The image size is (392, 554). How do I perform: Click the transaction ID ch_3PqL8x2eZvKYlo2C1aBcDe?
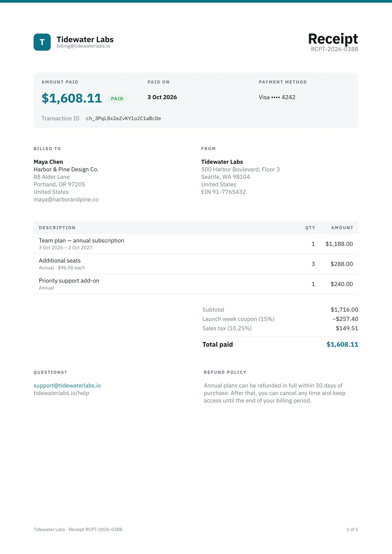tap(123, 118)
